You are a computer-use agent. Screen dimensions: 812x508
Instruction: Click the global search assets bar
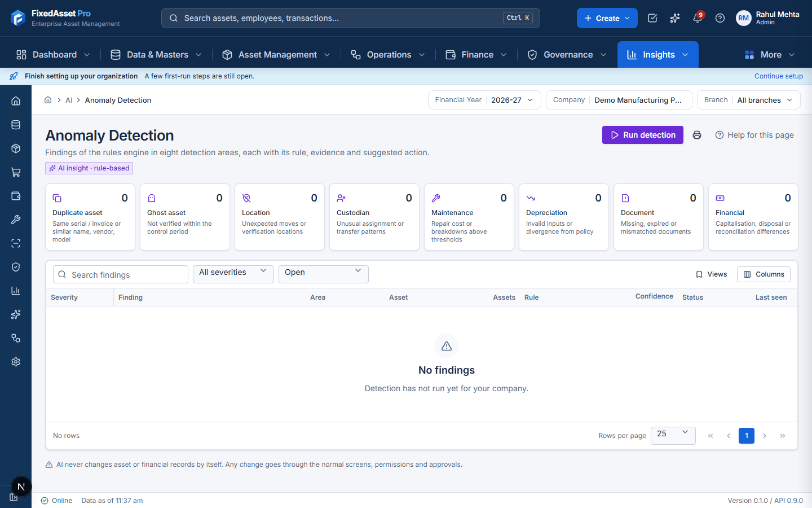(x=351, y=18)
